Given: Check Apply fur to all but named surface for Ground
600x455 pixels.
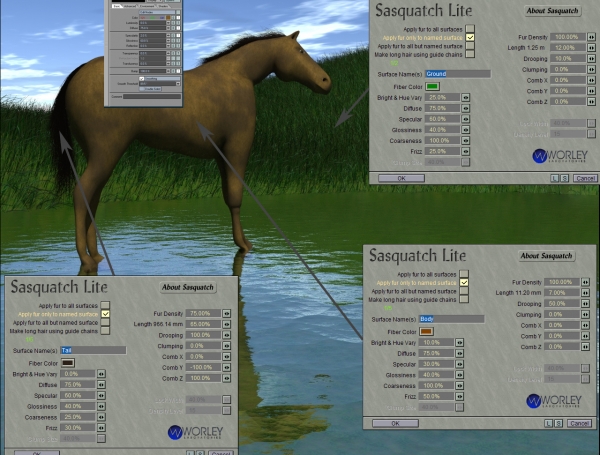Looking at the screenshot, I should (470, 46).
